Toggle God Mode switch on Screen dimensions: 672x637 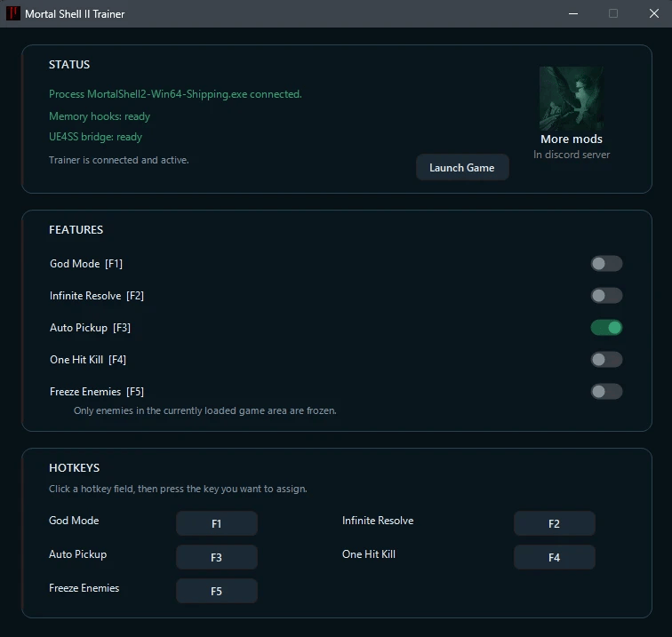click(x=606, y=264)
